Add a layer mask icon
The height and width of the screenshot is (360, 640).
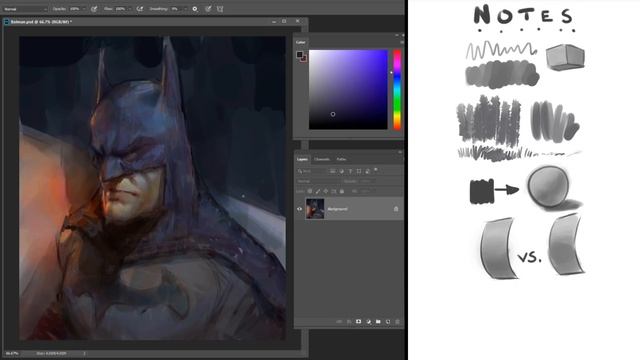[x=358, y=322]
